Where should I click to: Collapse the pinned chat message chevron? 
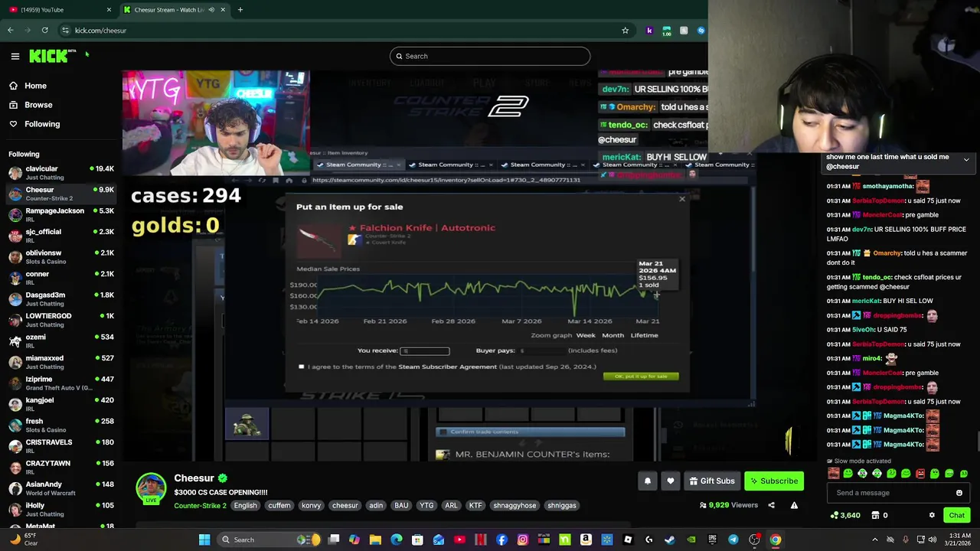click(966, 160)
